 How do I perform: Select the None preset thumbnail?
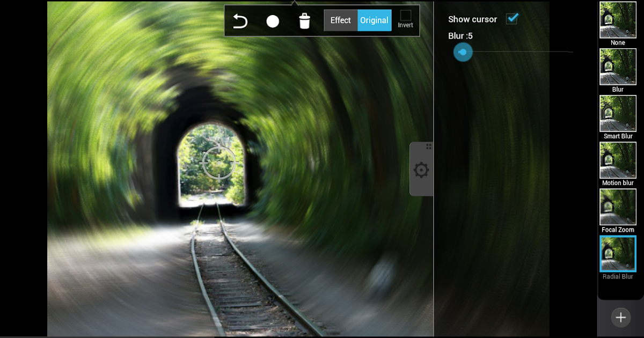coord(618,20)
